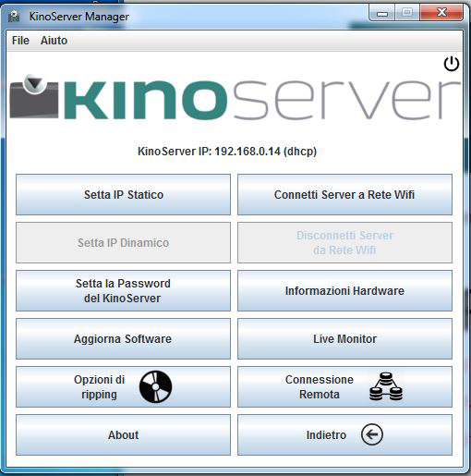Click the KinoServer Manager title bar app icon

tap(14, 17)
